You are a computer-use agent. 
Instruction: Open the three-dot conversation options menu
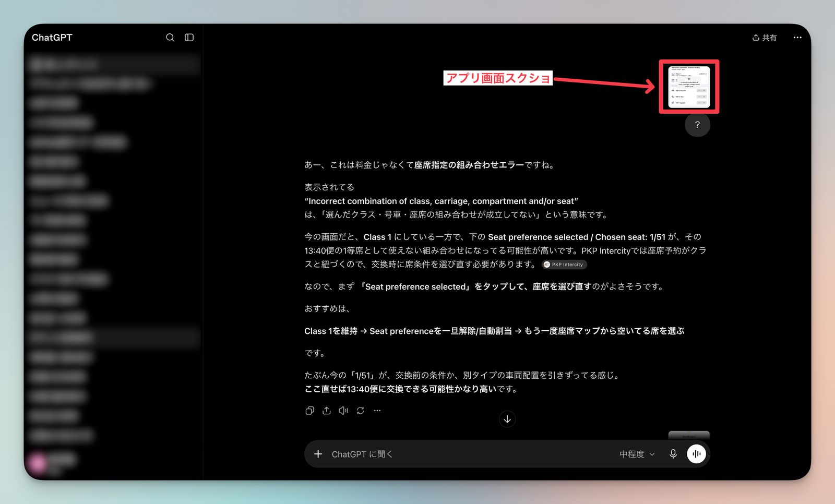797,38
